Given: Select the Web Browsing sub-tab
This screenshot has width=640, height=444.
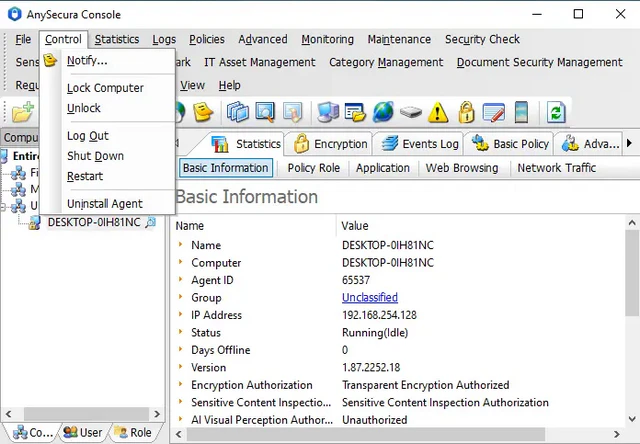Looking at the screenshot, I should [462, 168].
